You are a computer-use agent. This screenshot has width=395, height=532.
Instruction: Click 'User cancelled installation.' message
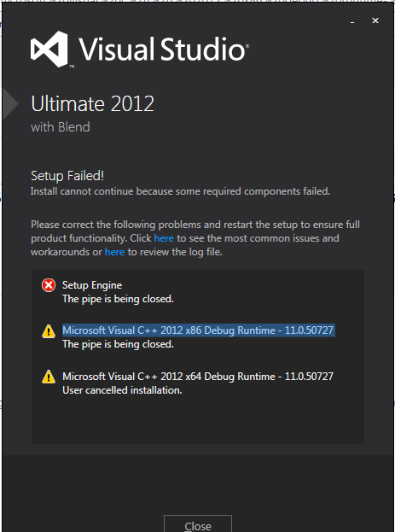point(122,390)
